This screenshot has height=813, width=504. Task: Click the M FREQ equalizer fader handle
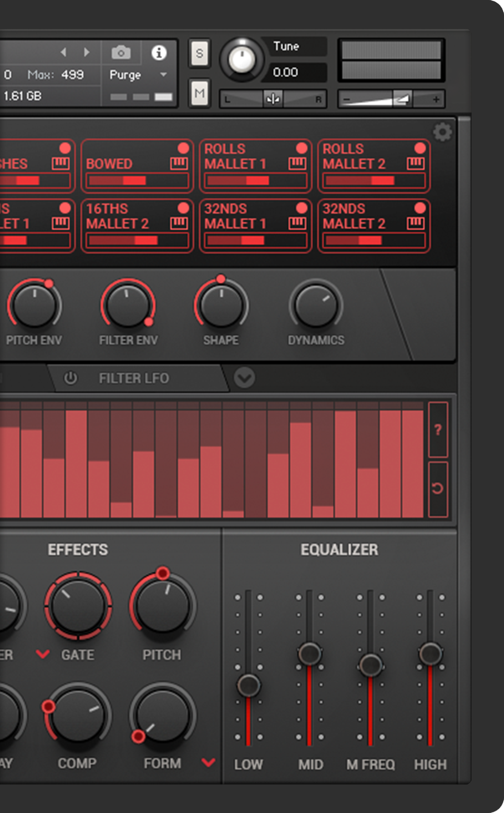point(370,666)
